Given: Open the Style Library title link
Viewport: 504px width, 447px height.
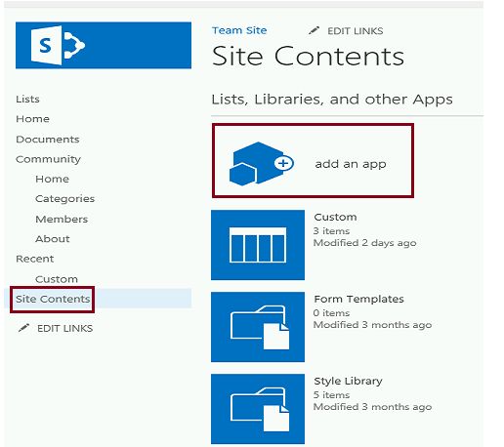Looking at the screenshot, I should (348, 381).
